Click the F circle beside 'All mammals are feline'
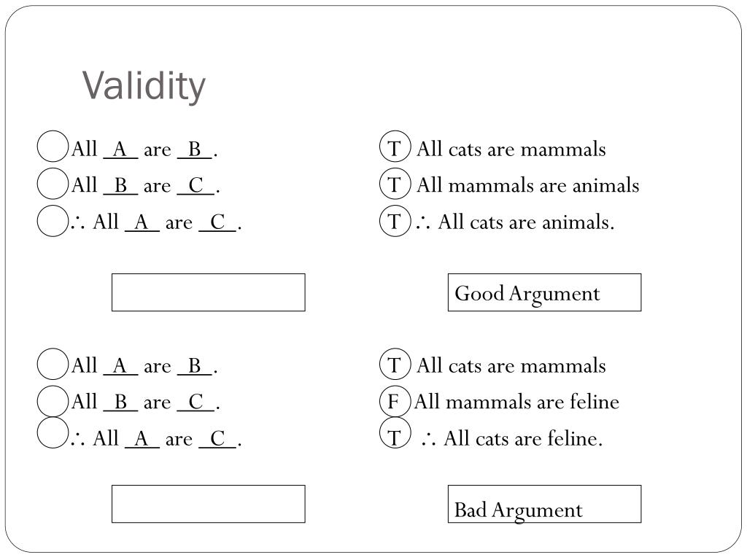The height and width of the screenshot is (560, 747). pyautogui.click(x=395, y=400)
